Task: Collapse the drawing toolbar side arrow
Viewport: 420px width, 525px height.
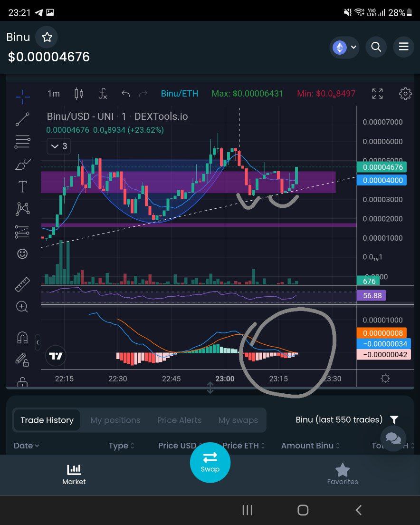Action: point(38,342)
